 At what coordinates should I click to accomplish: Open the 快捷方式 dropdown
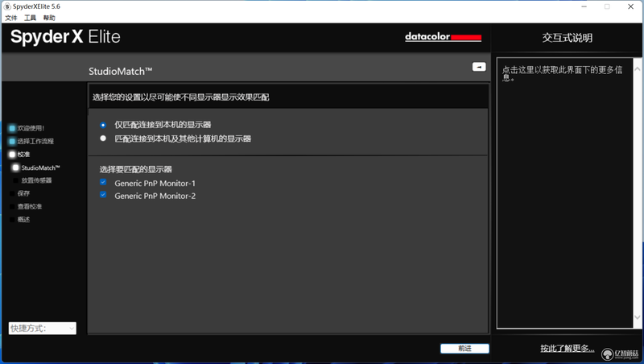(43, 329)
